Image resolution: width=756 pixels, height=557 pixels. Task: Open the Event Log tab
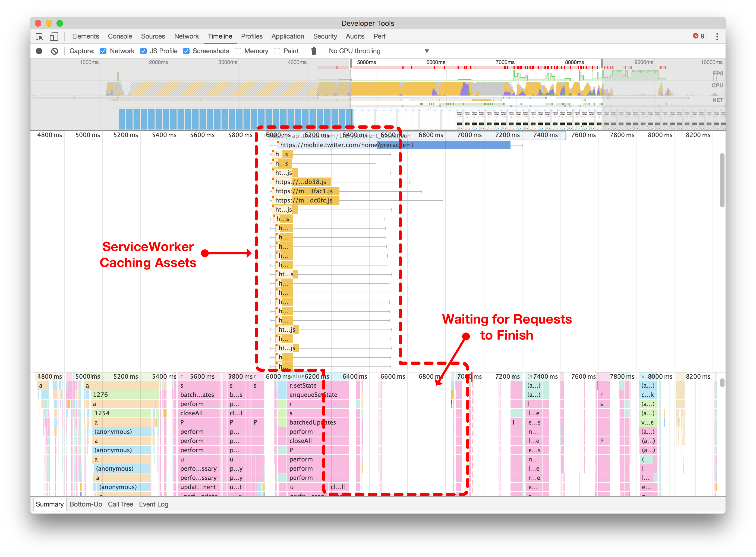153,504
